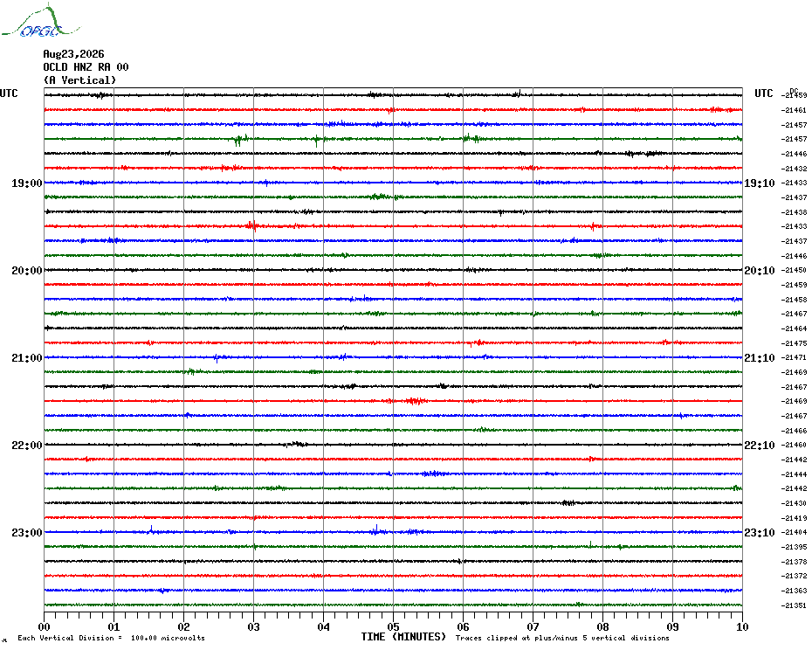
Task: Click the DC offset value -21419
Action: click(x=795, y=518)
